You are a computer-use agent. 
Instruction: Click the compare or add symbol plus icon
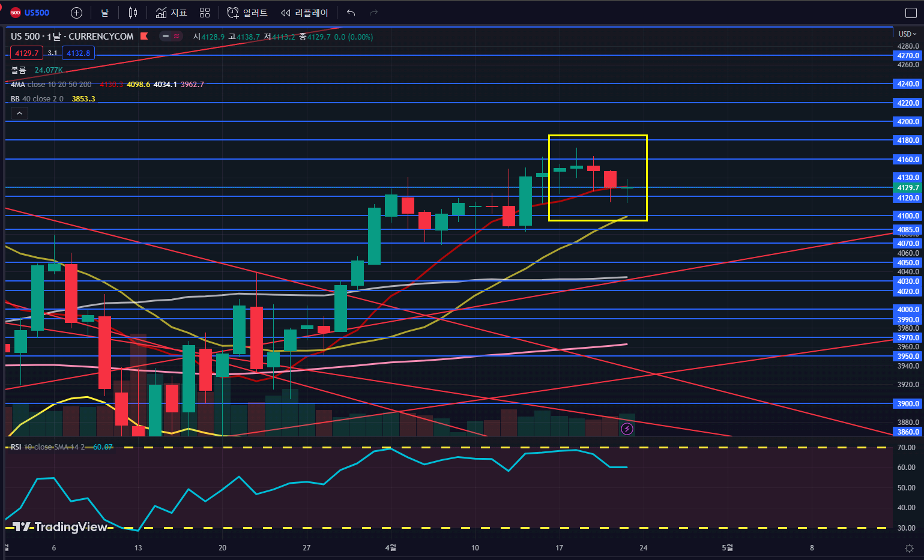76,13
